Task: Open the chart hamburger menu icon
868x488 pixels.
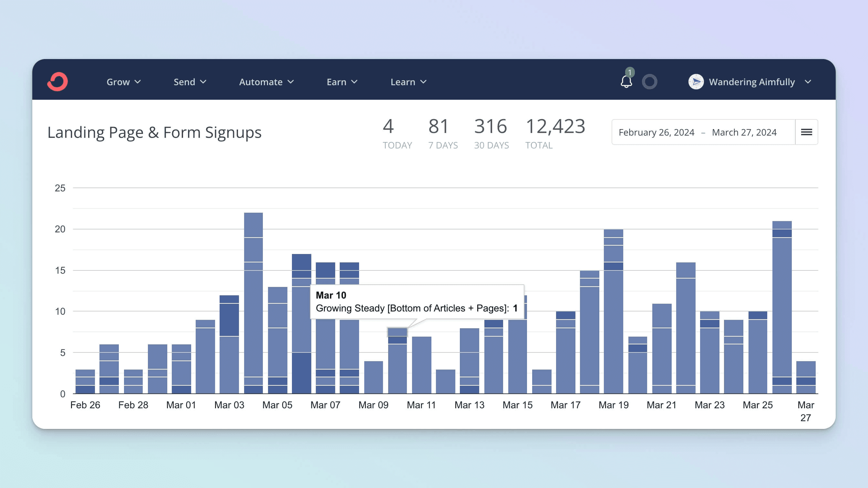Action: coord(806,132)
